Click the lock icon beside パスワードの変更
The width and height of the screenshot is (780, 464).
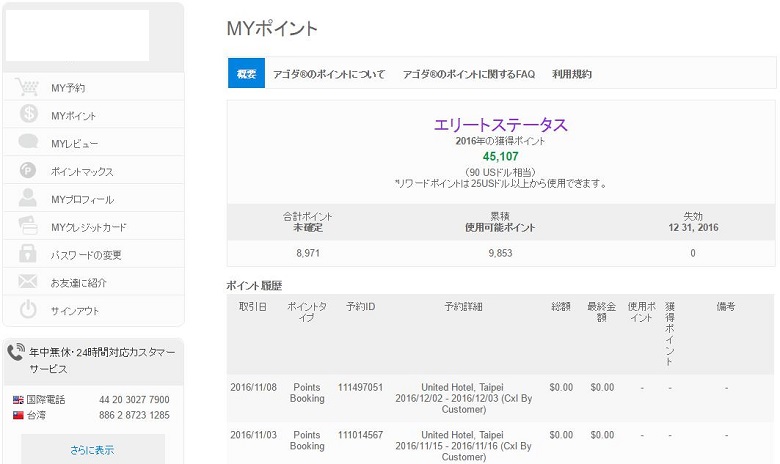[28, 254]
